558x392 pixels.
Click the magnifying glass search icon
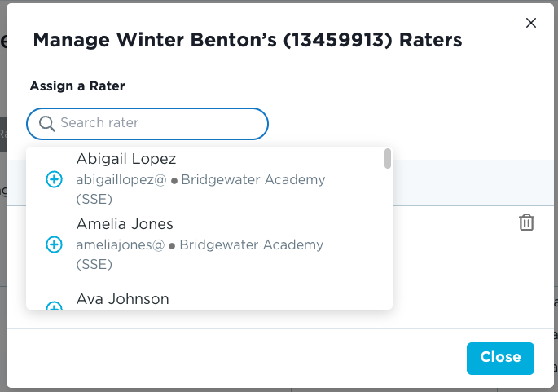coord(47,124)
